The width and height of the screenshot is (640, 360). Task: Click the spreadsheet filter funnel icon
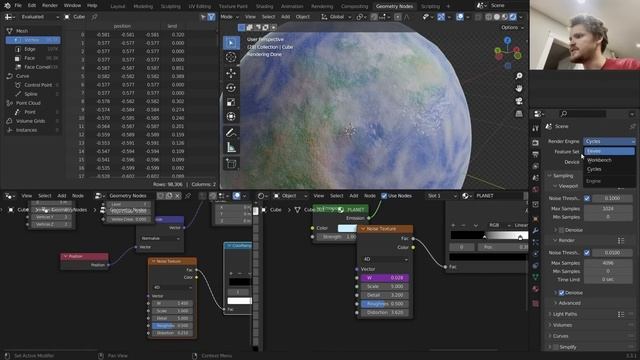coord(211,17)
